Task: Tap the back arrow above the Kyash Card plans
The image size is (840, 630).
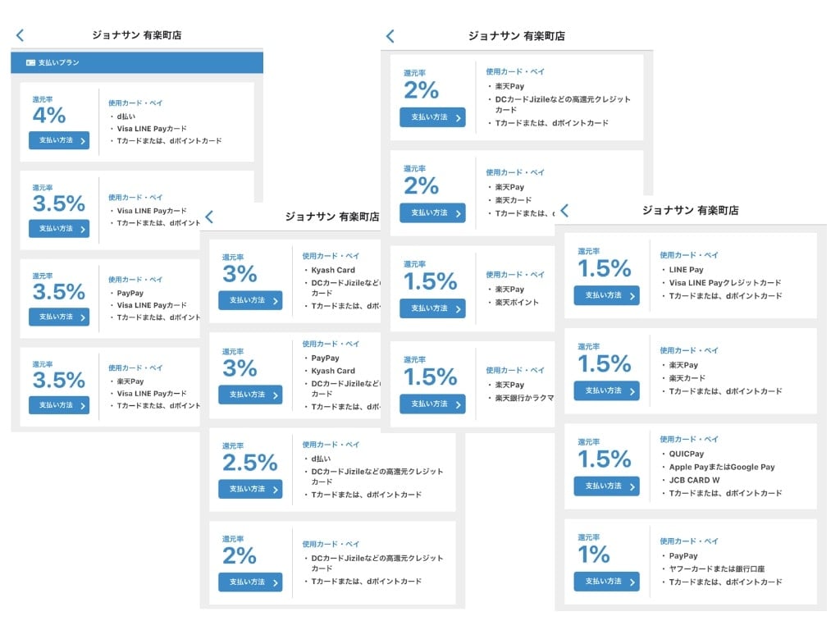Action: point(209,217)
